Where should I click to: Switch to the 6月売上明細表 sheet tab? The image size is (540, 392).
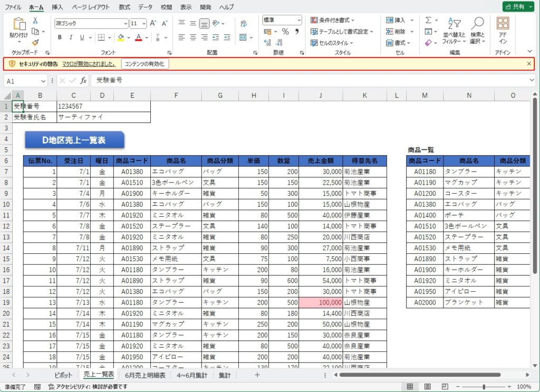(145, 375)
